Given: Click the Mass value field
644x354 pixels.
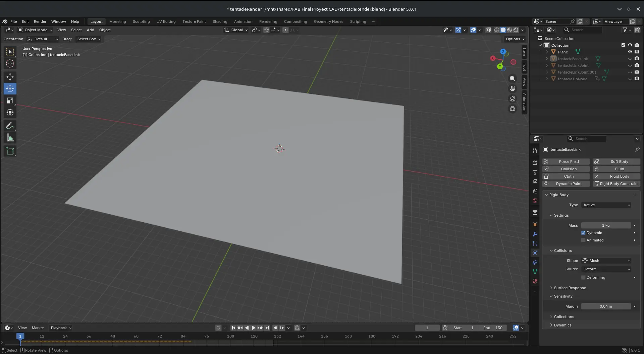Looking at the screenshot, I should click(606, 225).
